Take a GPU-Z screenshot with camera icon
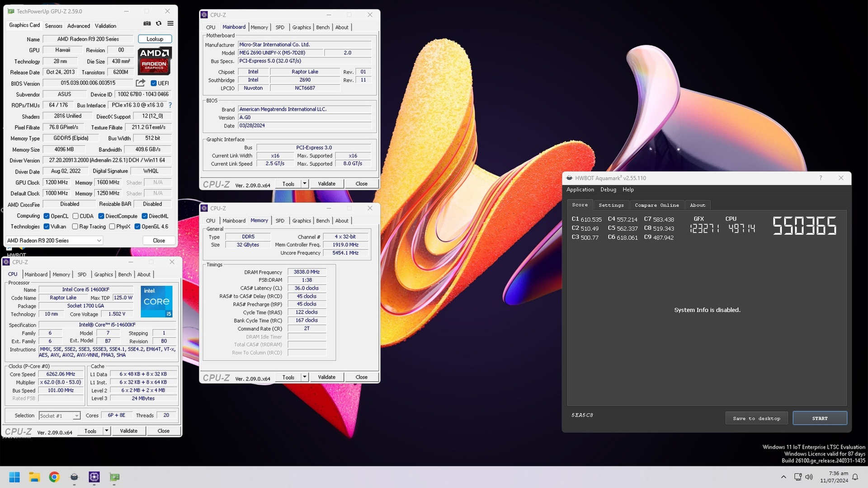 [x=147, y=23]
